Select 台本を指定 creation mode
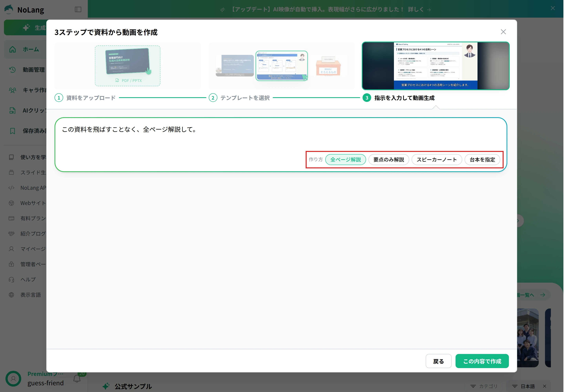 point(482,160)
